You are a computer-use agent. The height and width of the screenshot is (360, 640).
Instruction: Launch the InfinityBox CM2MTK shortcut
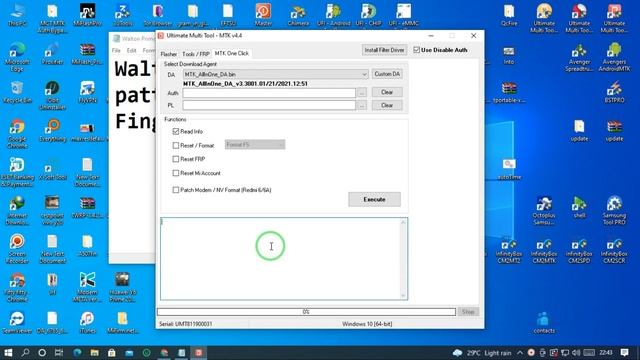coord(544,251)
